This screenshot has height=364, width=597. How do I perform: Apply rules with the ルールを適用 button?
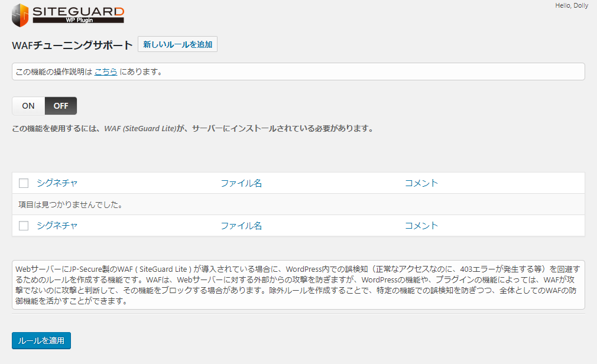pyautogui.click(x=41, y=341)
